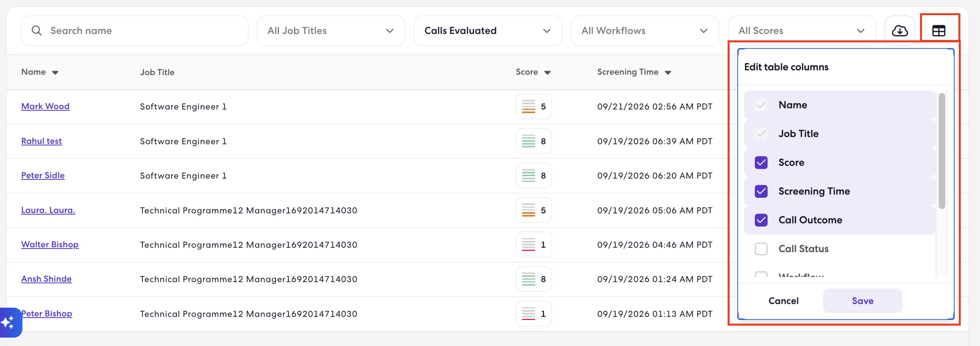Click Walter Bishop's score 1 badge
This screenshot has height=346, width=980.
tap(534, 245)
